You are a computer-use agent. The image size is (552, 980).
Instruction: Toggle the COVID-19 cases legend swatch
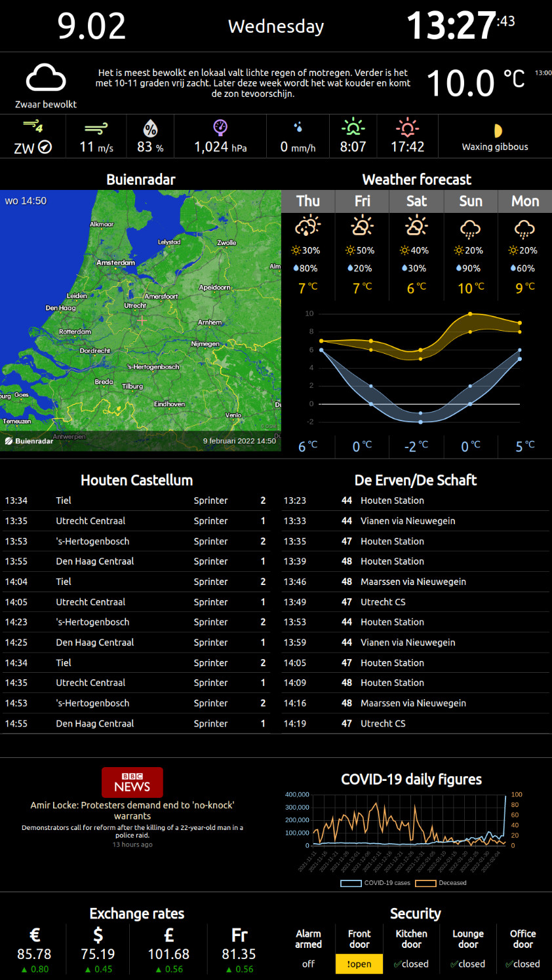click(351, 883)
